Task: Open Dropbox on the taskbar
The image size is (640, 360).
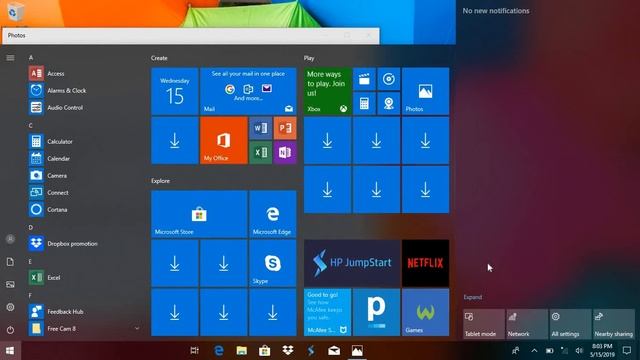Action: [x=288, y=351]
